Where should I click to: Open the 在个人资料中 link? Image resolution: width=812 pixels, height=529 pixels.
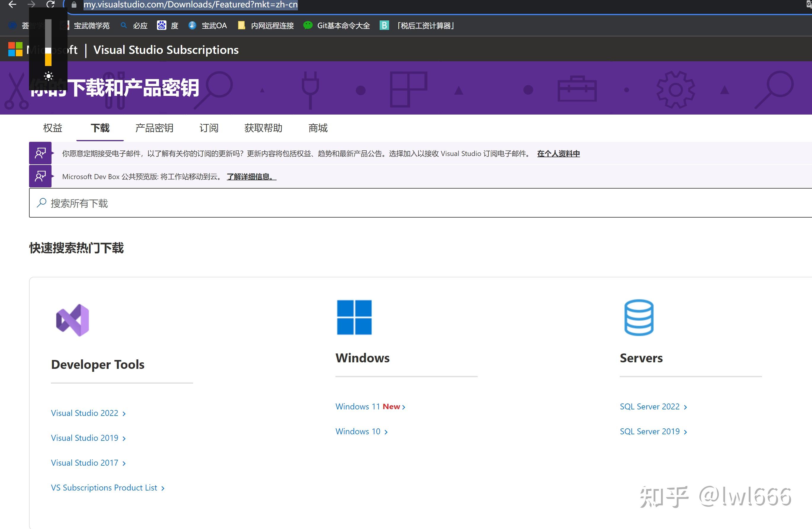558,153
